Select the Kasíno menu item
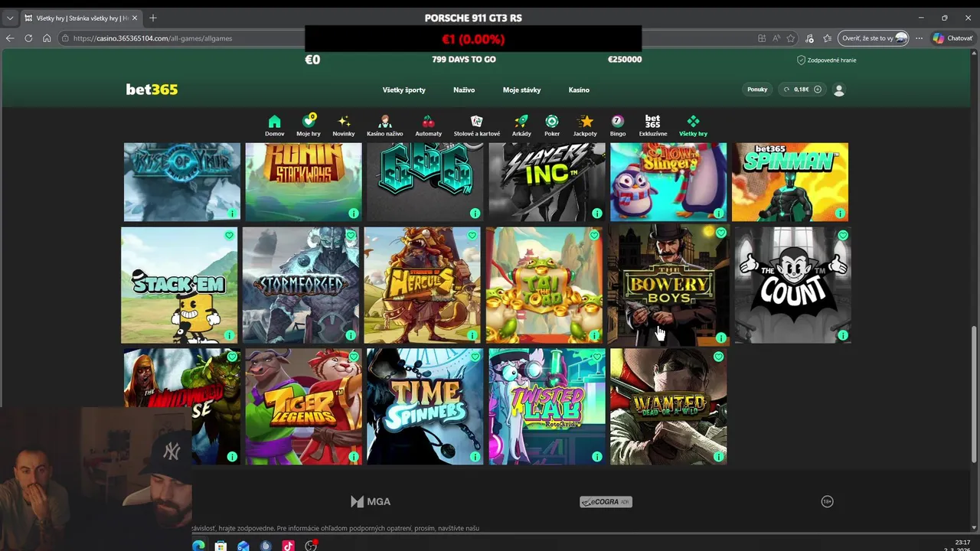Screen dimensions: 980x551 [x=579, y=90]
